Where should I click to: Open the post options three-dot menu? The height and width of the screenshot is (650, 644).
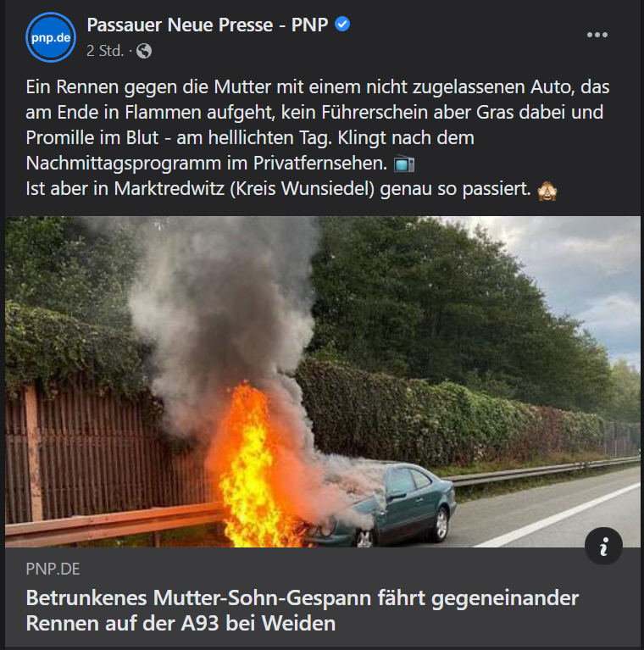(x=597, y=35)
